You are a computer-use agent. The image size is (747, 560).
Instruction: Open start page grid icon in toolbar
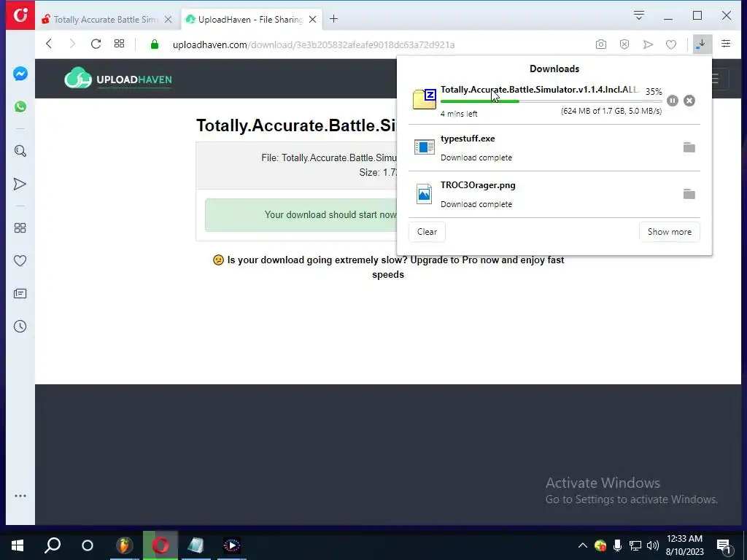(119, 44)
